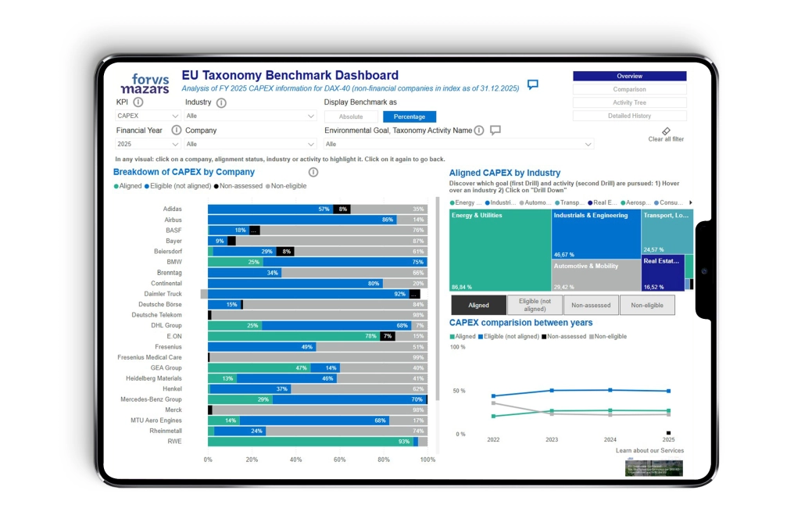The height and width of the screenshot is (526, 812).
Task: Click the forvis mazars logo
Action: tap(145, 84)
